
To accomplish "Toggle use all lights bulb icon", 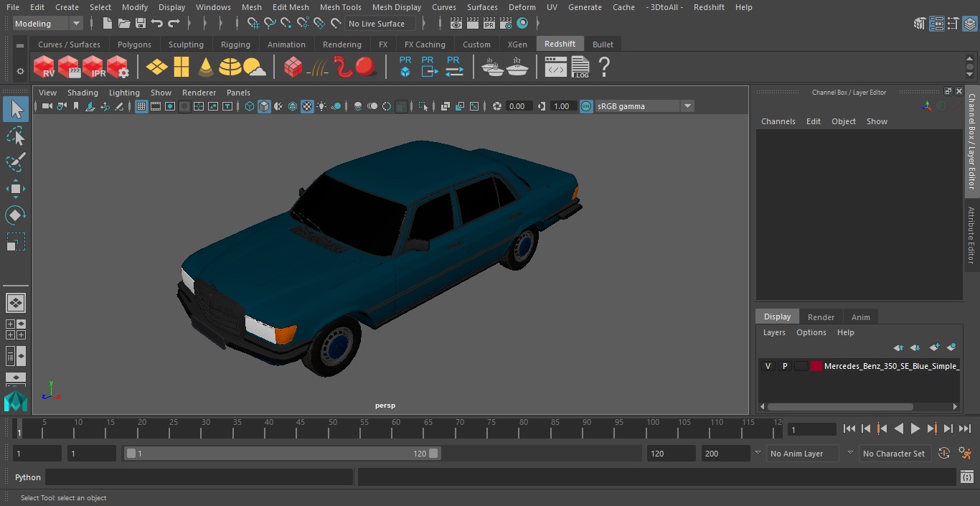I will pyautogui.click(x=321, y=106).
